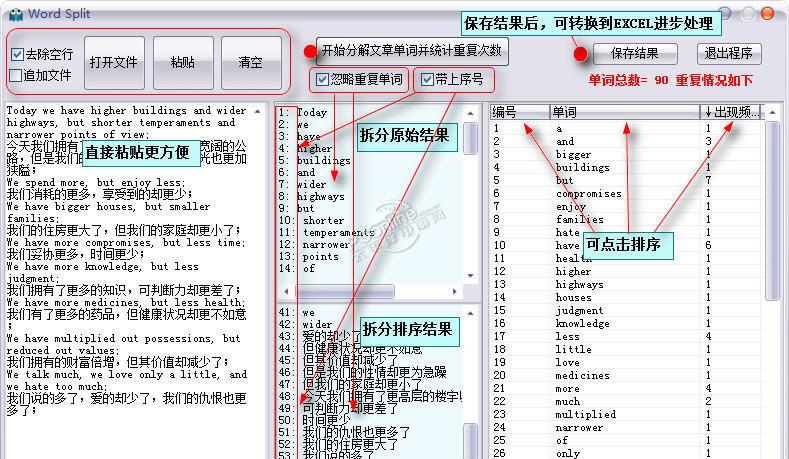Viewport: 789px width, 459px height.
Task: Sort by the 出现频 column header
Action: [x=732, y=112]
